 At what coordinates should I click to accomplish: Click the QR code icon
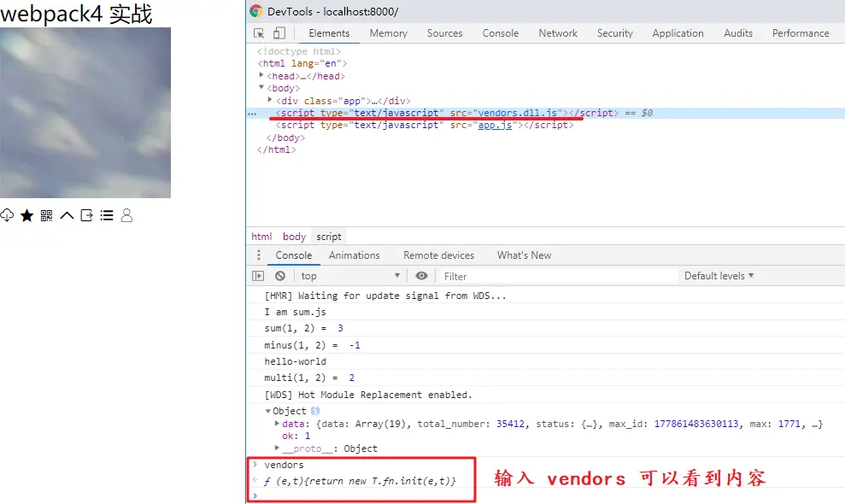click(x=47, y=215)
